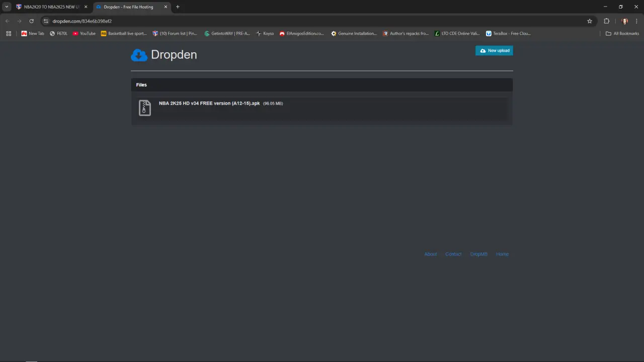Open the All Bookmarks folder

[x=622, y=34]
